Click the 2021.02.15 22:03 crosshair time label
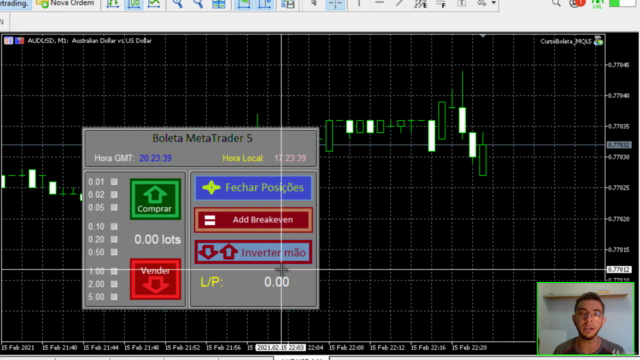The width and height of the screenshot is (640, 360). pos(280,348)
